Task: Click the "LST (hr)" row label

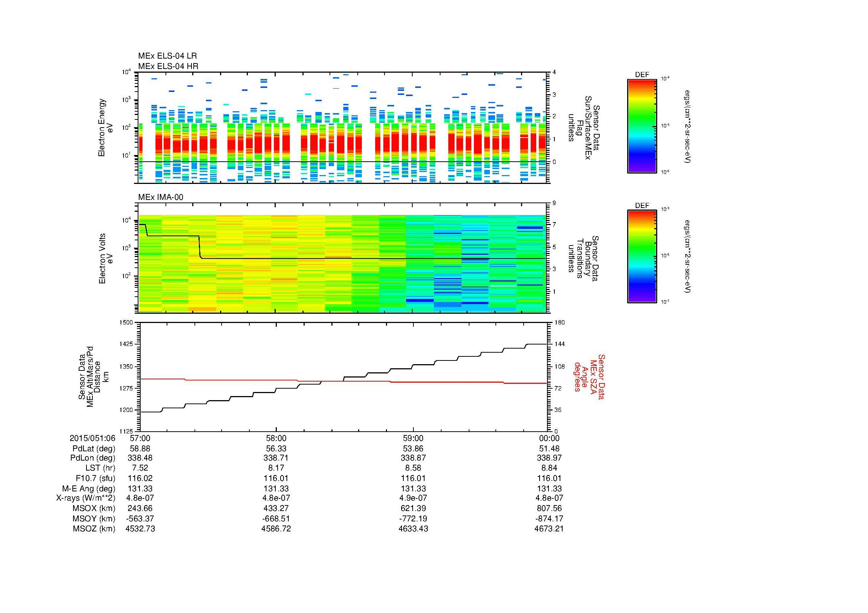Action: click(x=100, y=468)
